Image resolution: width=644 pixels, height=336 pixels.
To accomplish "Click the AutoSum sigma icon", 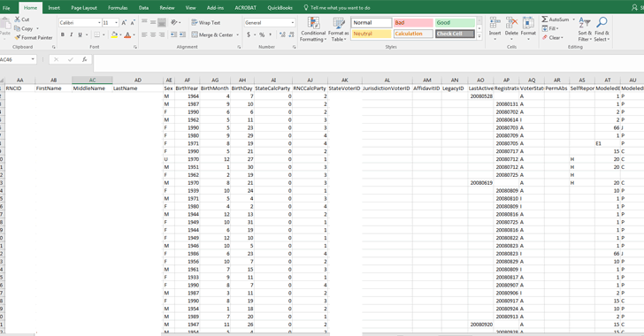I will (545, 19).
